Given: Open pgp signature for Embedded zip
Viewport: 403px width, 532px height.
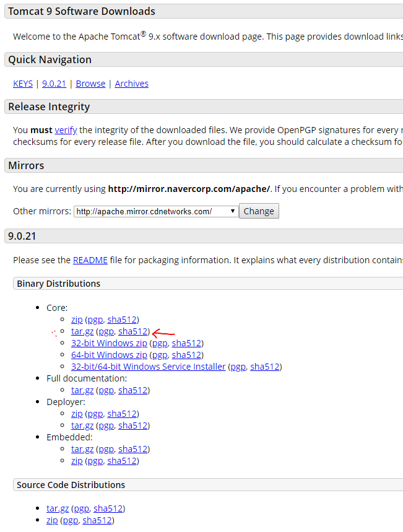Looking at the screenshot, I should coord(95,461).
